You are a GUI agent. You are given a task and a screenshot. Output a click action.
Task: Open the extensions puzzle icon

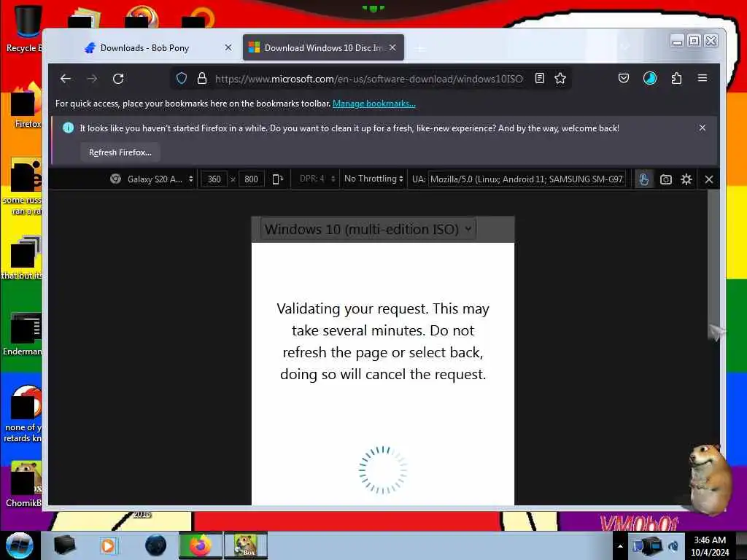click(676, 78)
